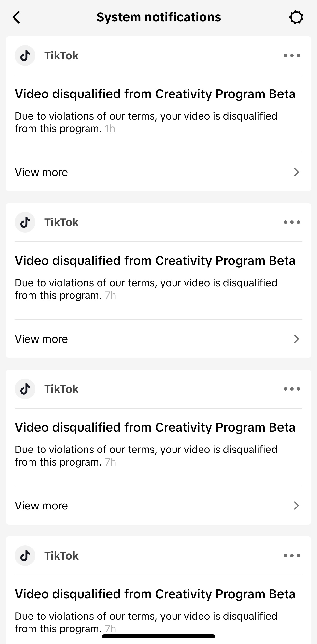Tap TikTok logo in first notification
Image resolution: width=317 pixels, height=644 pixels.
(x=25, y=55)
